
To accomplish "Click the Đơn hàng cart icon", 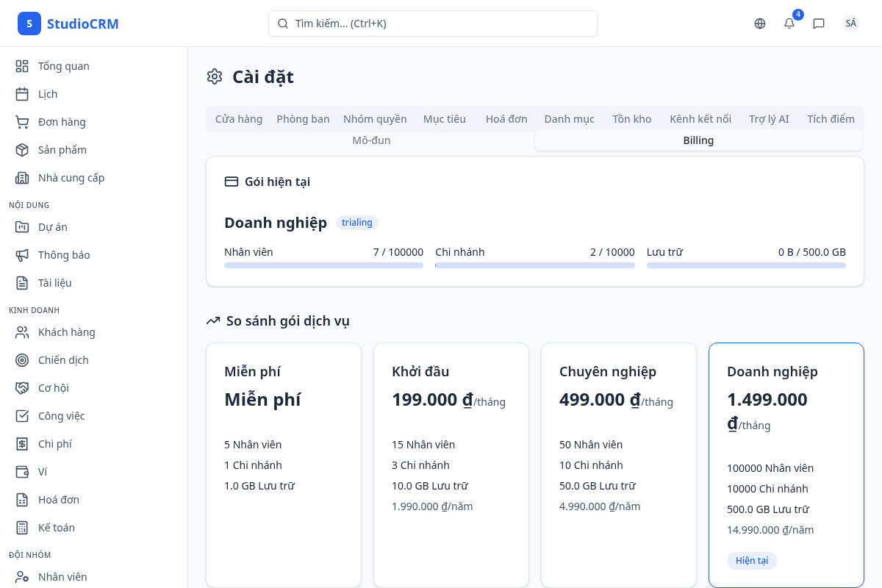I will [22, 122].
